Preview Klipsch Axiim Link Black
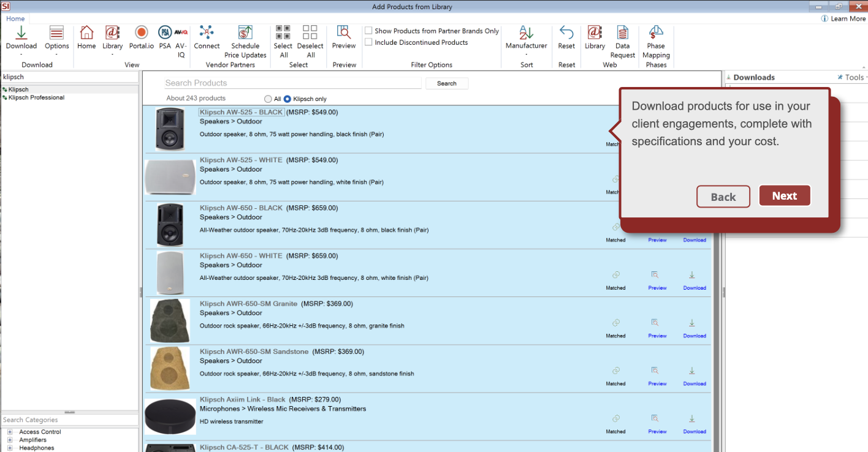868x452 pixels. click(x=657, y=423)
